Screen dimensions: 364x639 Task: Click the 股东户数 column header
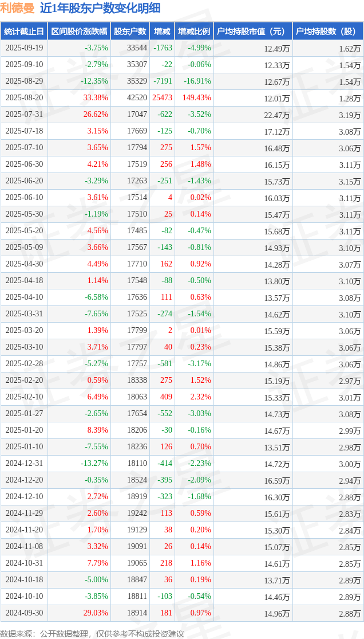tap(130, 32)
